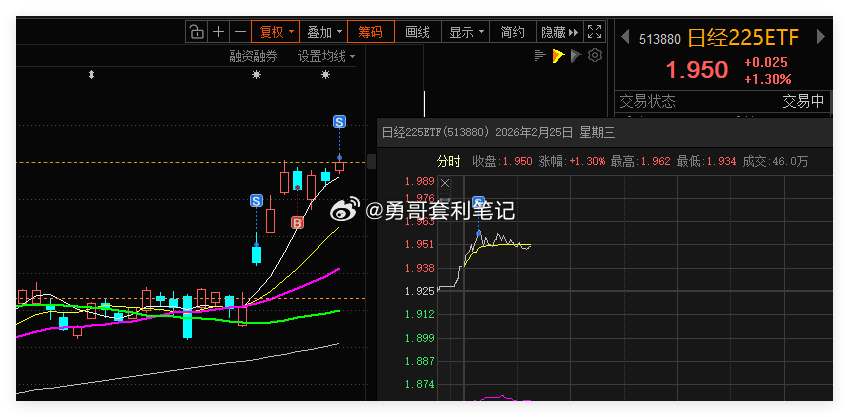Select the 分时 intraday label

[448, 161]
